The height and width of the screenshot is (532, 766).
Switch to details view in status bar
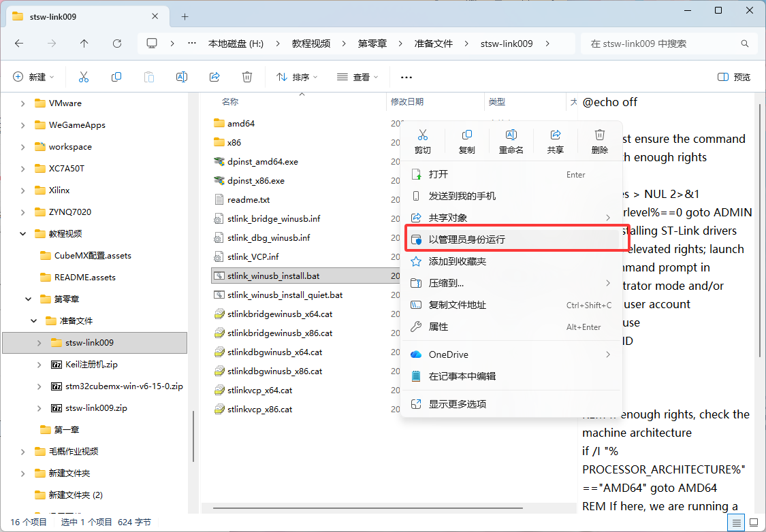click(735, 522)
